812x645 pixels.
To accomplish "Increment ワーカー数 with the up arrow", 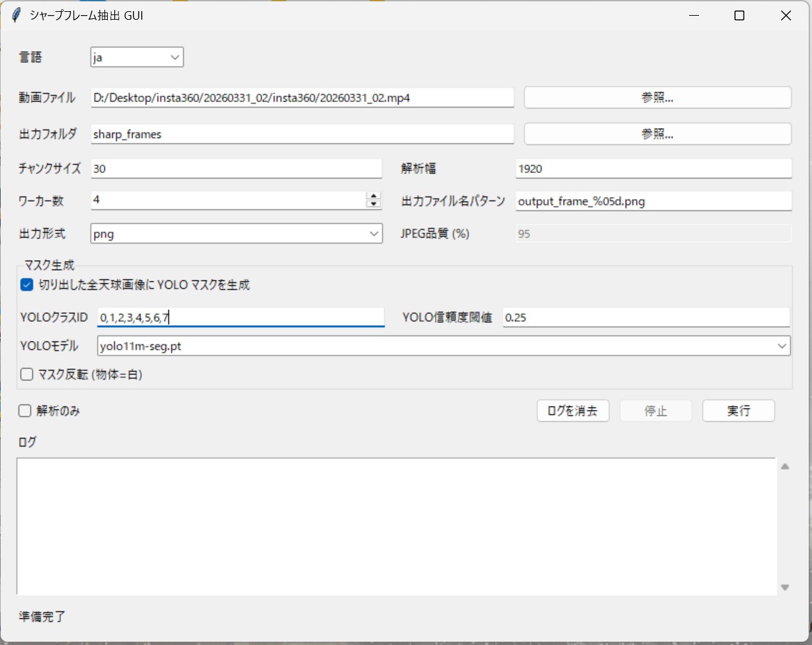I will point(374,196).
